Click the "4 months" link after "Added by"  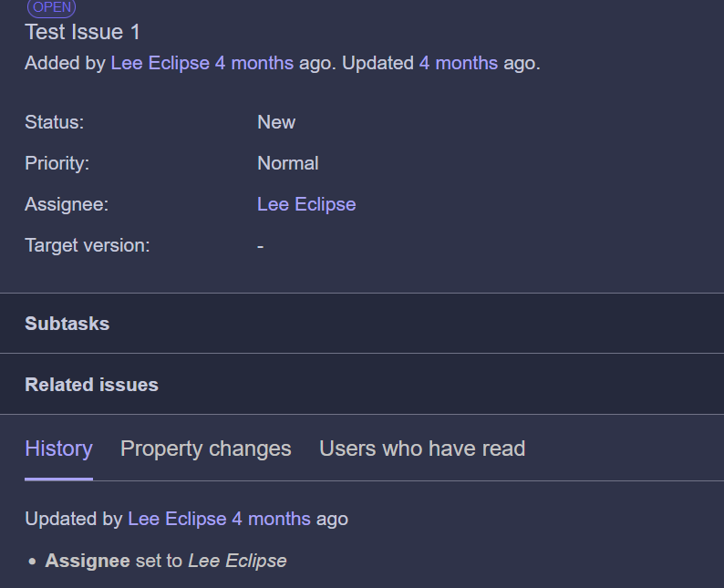click(x=254, y=63)
